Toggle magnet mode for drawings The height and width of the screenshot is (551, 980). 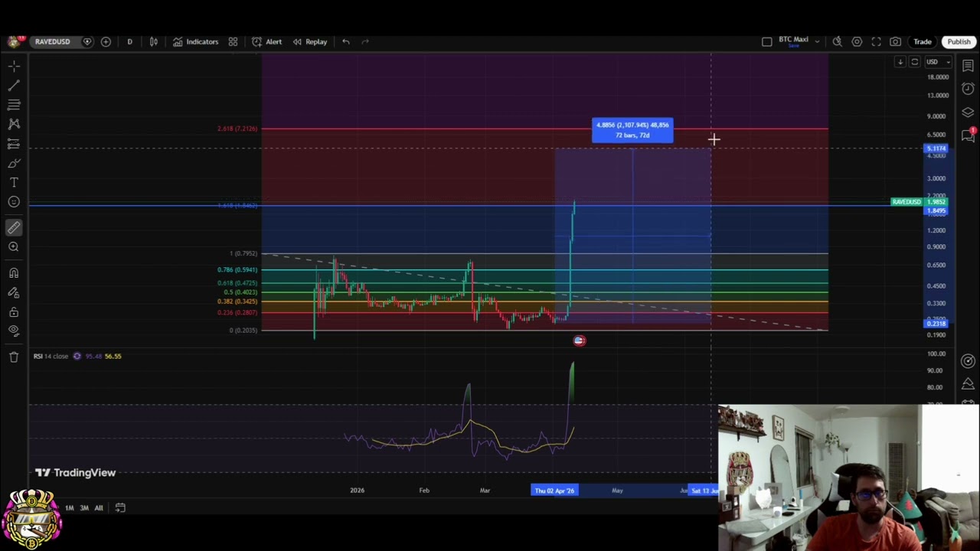[x=14, y=272]
